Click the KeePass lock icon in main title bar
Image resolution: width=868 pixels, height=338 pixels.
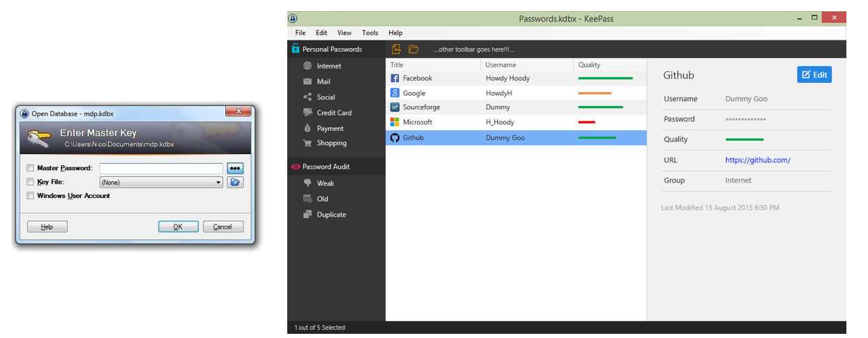[x=293, y=18]
